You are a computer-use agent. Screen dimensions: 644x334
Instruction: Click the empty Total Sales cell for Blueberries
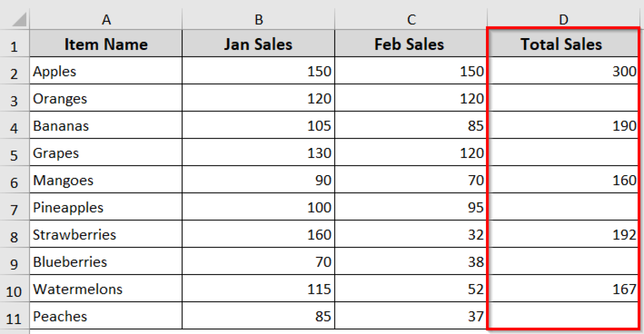pos(563,262)
